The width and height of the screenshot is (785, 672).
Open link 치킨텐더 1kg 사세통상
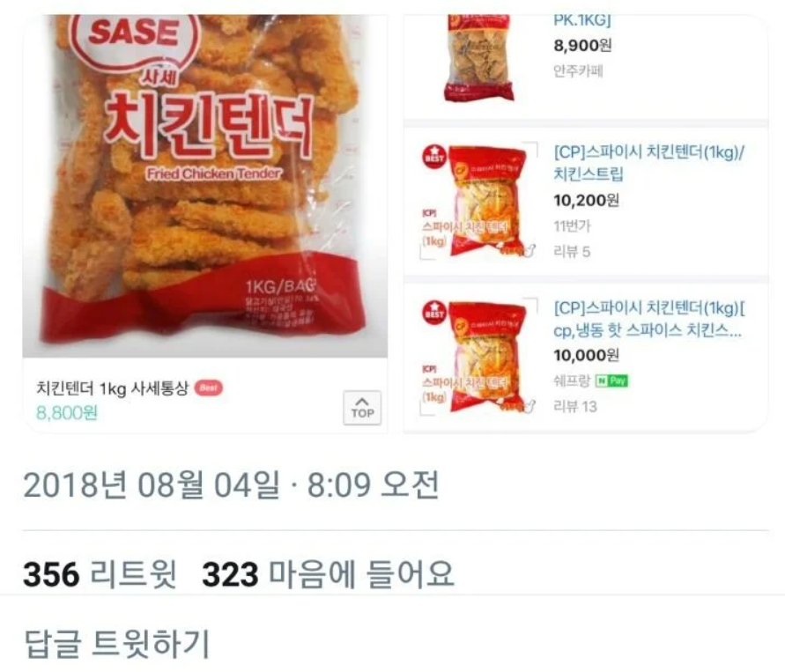[112, 388]
